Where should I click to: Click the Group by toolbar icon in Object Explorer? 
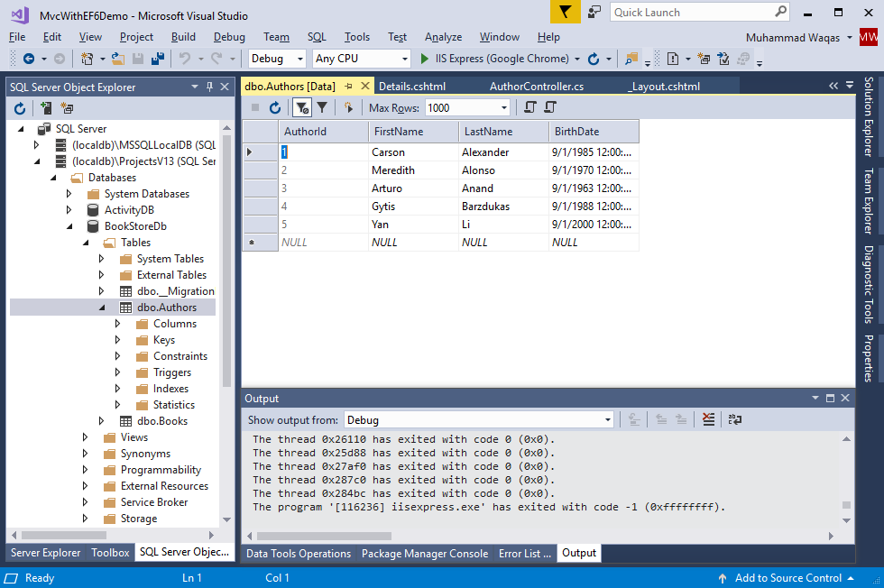pyautogui.click(x=67, y=107)
